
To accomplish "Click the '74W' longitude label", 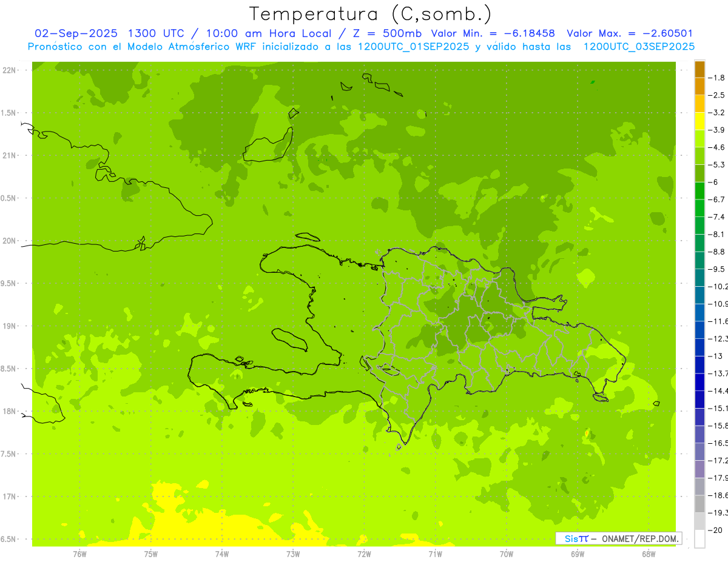I will coord(222,554).
